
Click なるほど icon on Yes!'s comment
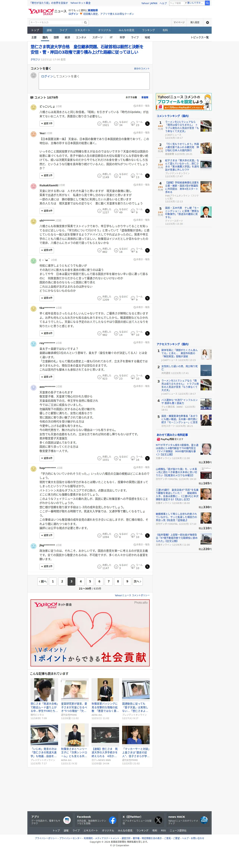116,176
